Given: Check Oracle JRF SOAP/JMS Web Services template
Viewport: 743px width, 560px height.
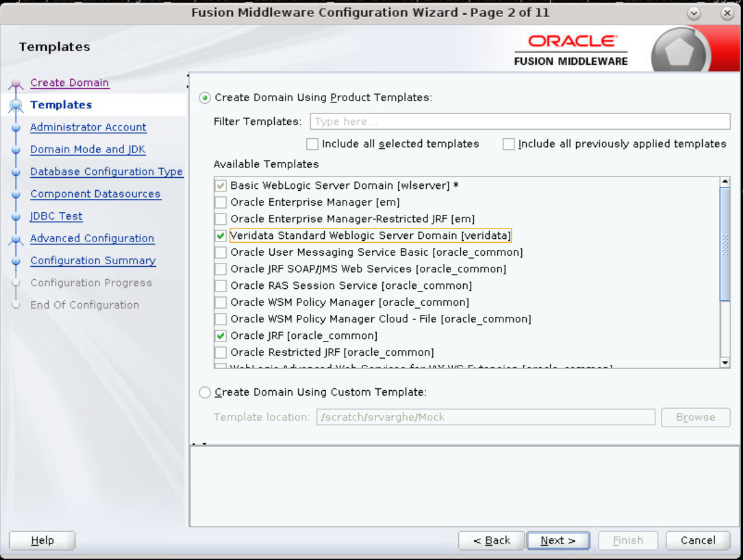Looking at the screenshot, I should tap(220, 269).
